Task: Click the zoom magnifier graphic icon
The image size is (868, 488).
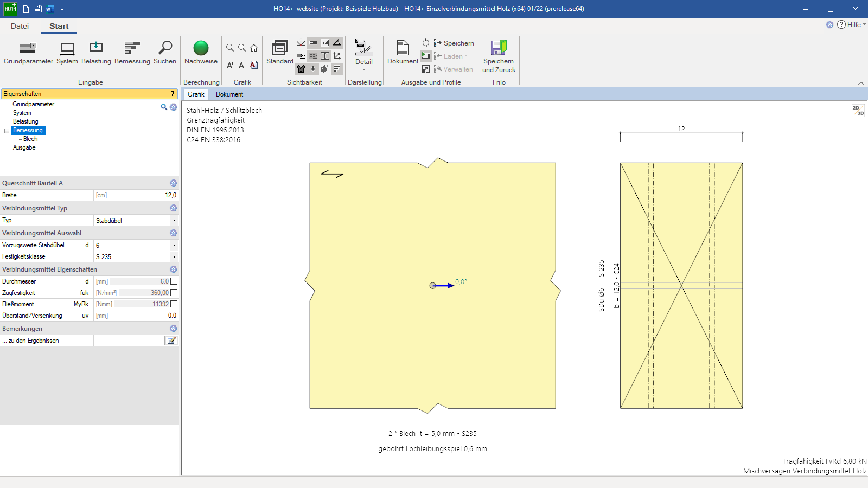Action: pyautogui.click(x=230, y=48)
